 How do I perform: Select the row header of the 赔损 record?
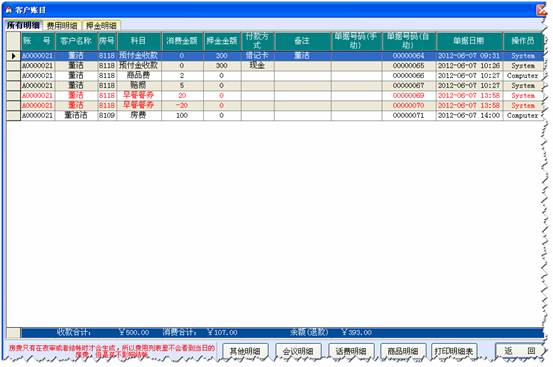[13, 86]
